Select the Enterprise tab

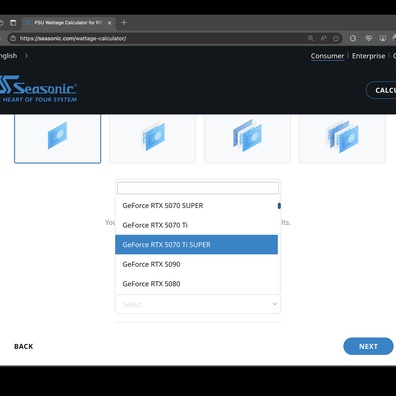368,56
